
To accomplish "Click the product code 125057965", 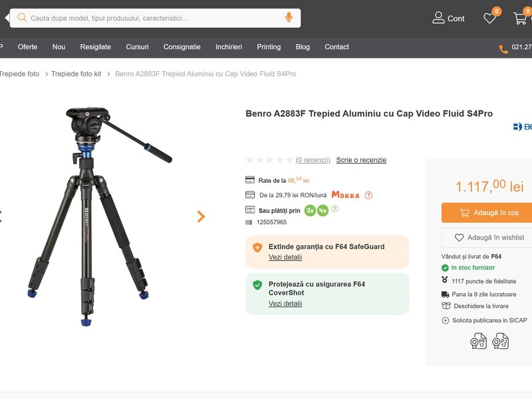I will click(271, 222).
